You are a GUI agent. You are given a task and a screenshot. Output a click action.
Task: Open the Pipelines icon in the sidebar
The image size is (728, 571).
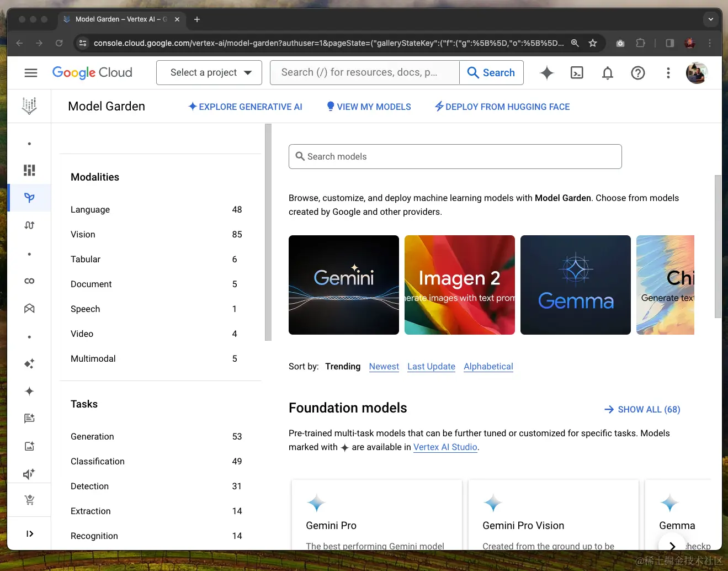pos(29,225)
